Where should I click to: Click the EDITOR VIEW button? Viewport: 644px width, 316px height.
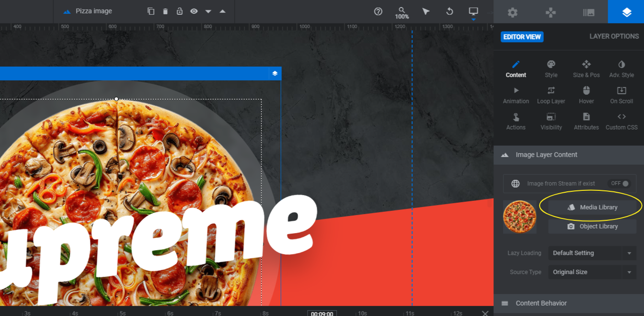point(522,37)
